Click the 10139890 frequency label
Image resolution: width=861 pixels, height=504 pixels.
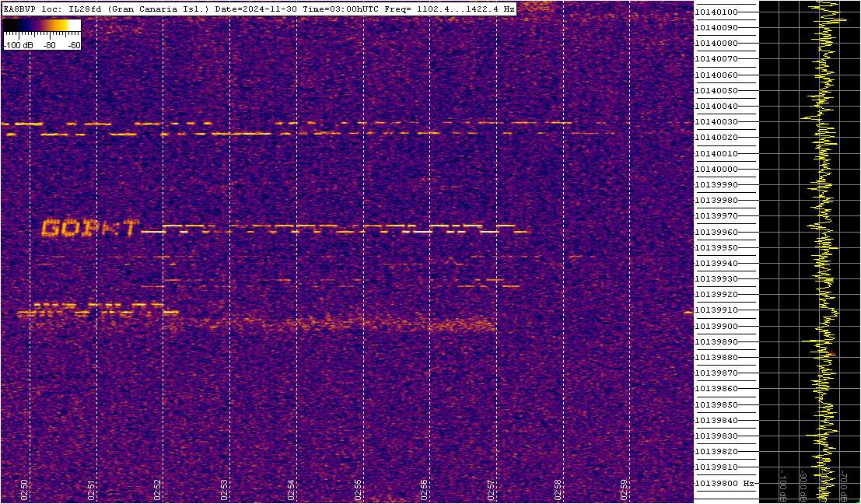pyautogui.click(x=716, y=342)
